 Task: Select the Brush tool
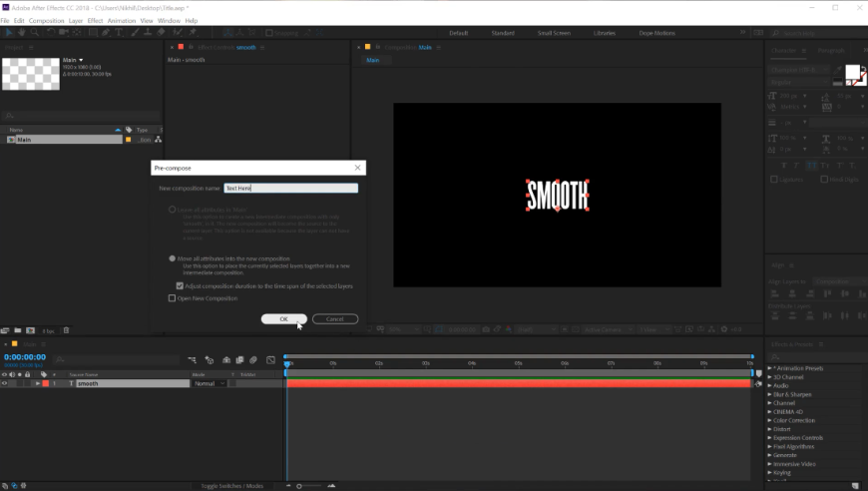point(135,33)
